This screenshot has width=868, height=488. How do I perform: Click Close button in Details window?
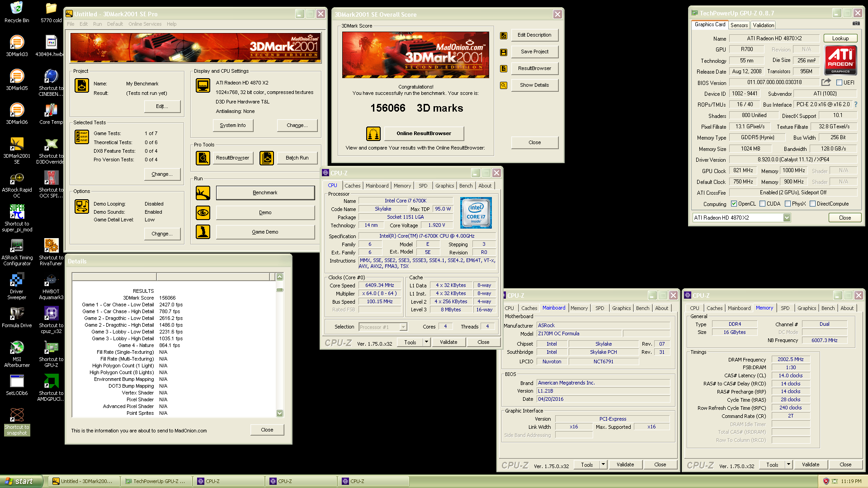[267, 430]
